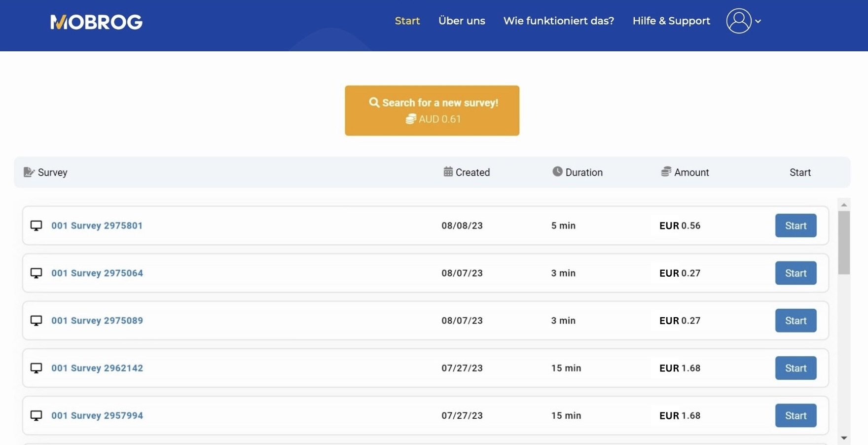Image resolution: width=868 pixels, height=445 pixels.
Task: Click 15 min duration of Survey 2962142
Action: (x=566, y=368)
